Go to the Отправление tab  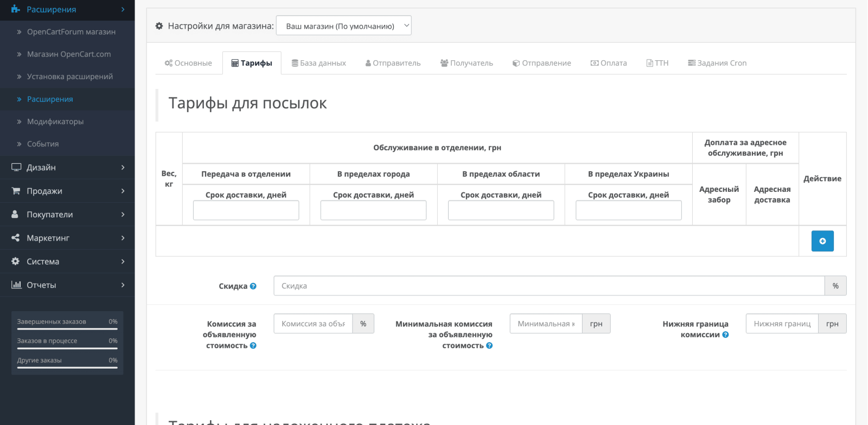pos(541,63)
